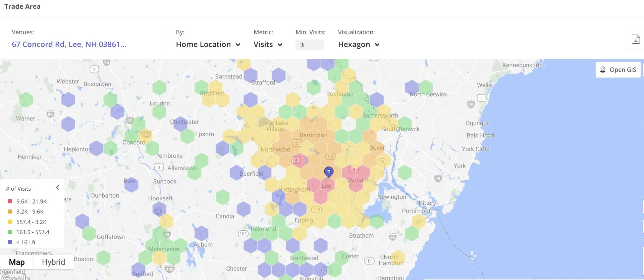The height and width of the screenshot is (280, 644).
Task: Switch to Map view
Action: click(x=17, y=262)
